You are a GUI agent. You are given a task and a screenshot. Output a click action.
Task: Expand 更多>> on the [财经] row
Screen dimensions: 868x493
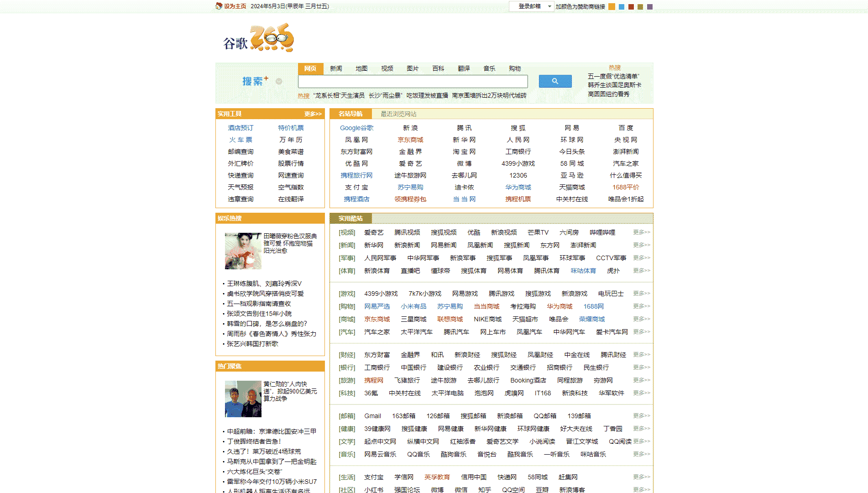(642, 355)
